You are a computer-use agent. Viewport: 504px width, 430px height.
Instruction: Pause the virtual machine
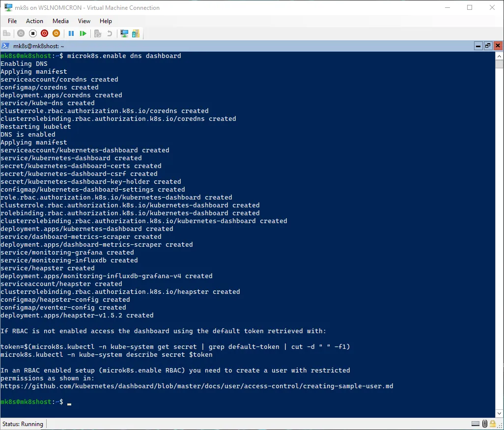[x=71, y=33]
